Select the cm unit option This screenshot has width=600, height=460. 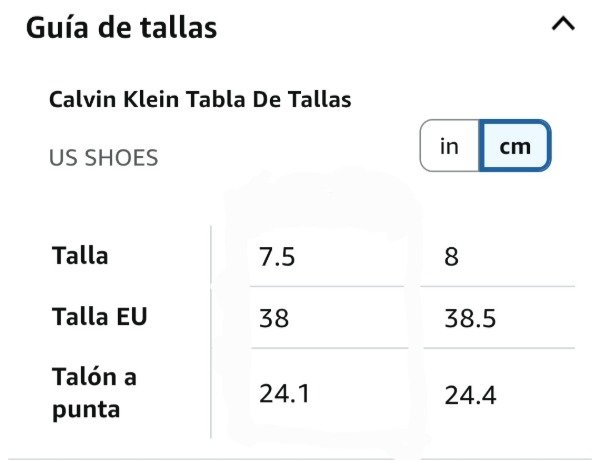[515, 146]
